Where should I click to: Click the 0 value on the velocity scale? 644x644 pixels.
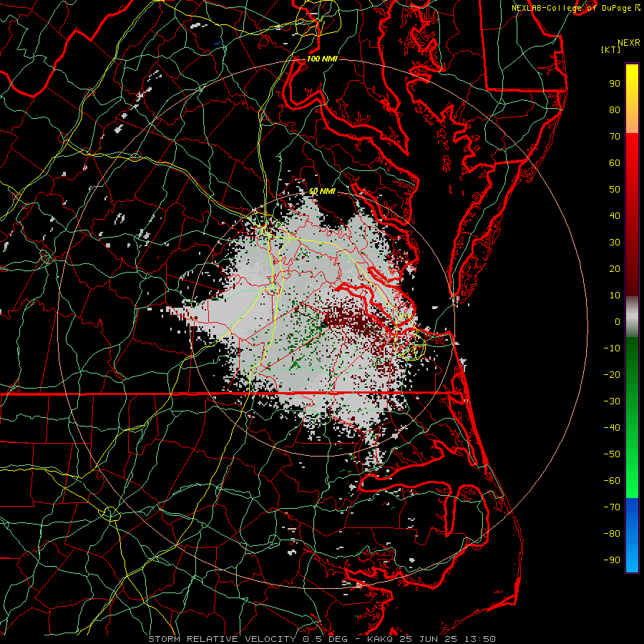tap(618, 322)
